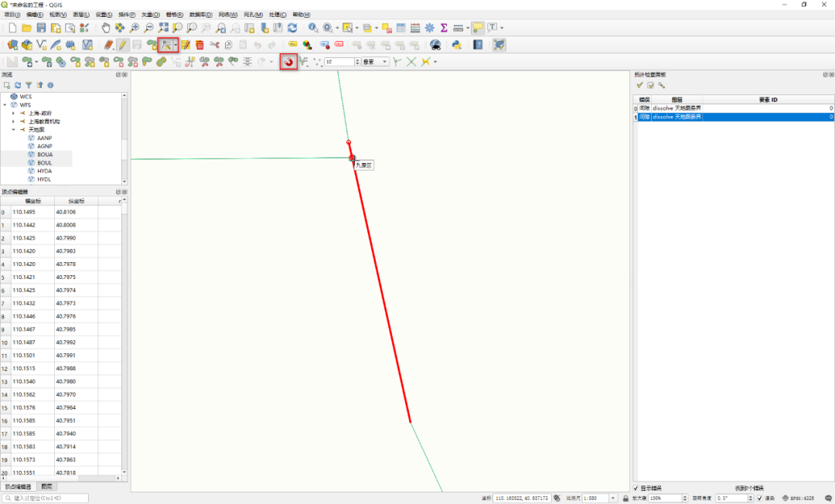Click the Identify Features tool
Viewport: 835px width, 504px height.
[313, 28]
